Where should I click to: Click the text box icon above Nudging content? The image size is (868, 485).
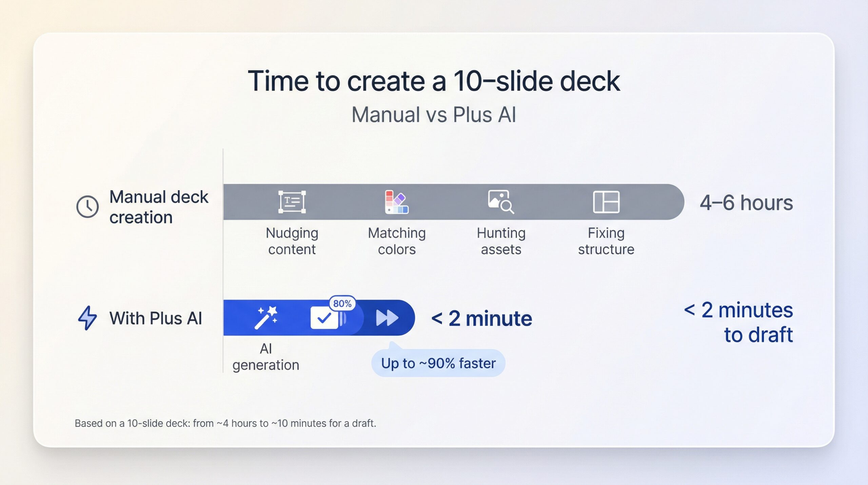click(292, 202)
